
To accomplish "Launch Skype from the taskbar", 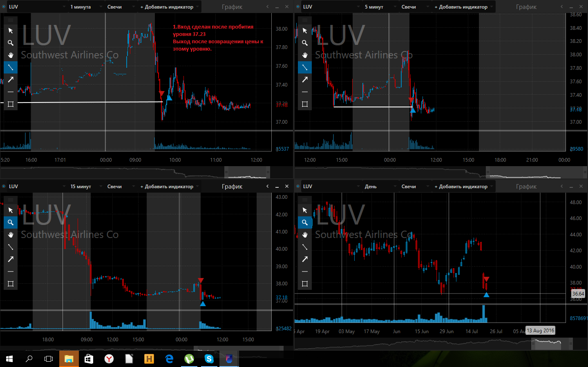I will (209, 359).
